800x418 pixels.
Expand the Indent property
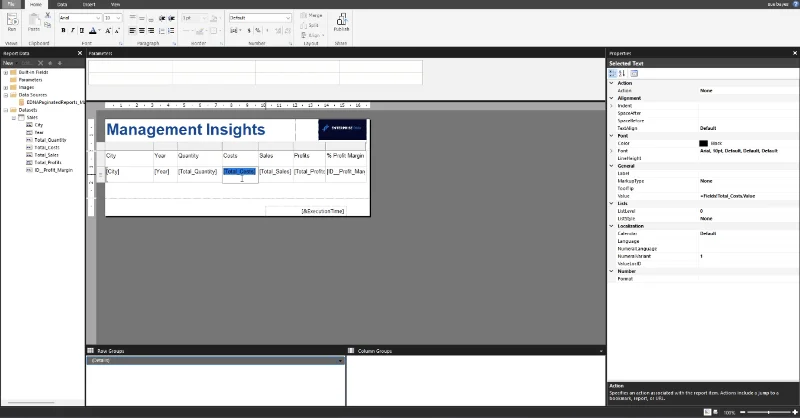pyautogui.click(x=611, y=106)
